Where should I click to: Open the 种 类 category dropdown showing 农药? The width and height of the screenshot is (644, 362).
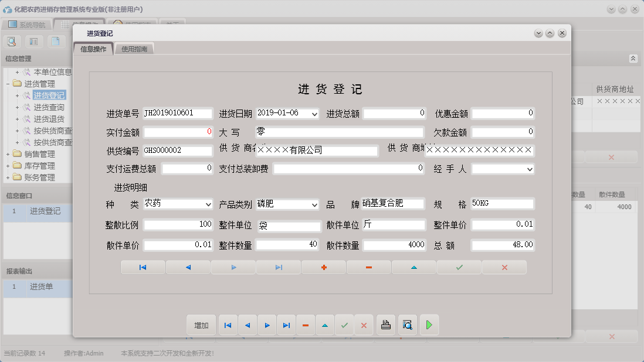208,204
